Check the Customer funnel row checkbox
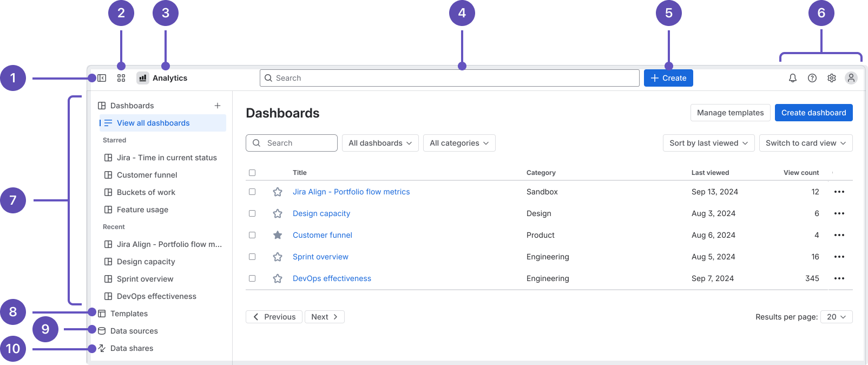The width and height of the screenshot is (868, 365). click(x=252, y=235)
